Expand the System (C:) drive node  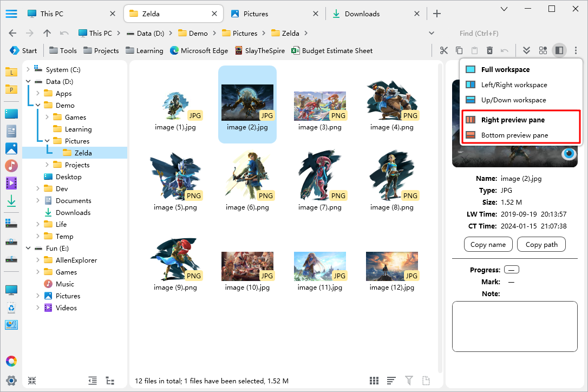(x=28, y=69)
